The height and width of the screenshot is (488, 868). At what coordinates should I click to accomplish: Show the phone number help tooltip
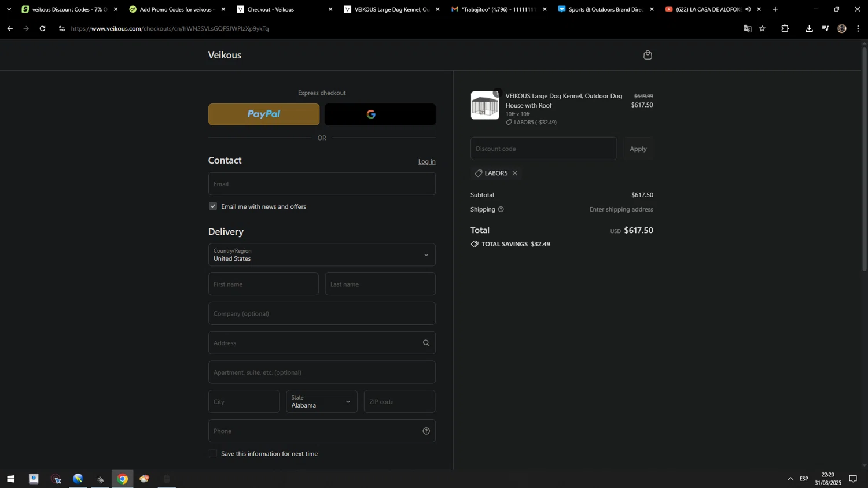pos(426,431)
